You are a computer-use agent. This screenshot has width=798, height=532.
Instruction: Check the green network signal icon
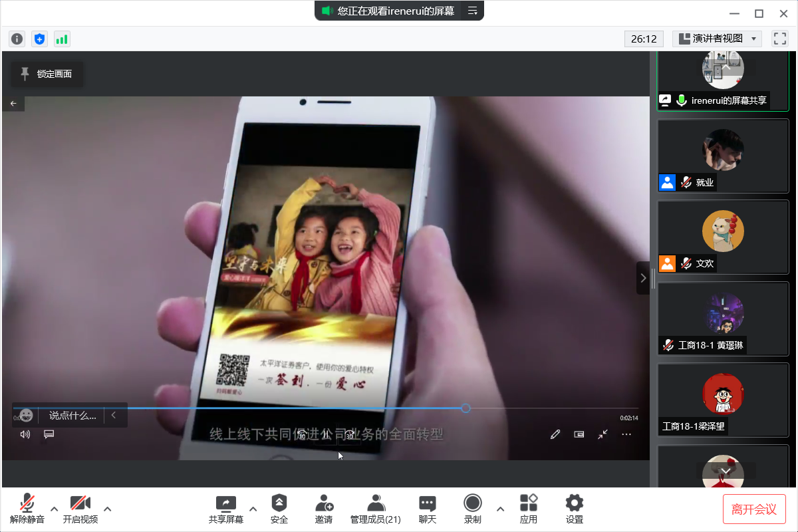pos(62,39)
